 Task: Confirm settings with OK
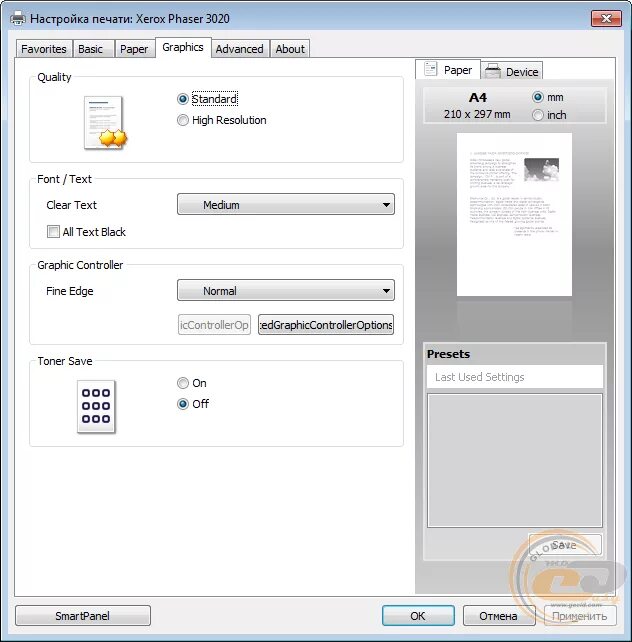[418, 616]
